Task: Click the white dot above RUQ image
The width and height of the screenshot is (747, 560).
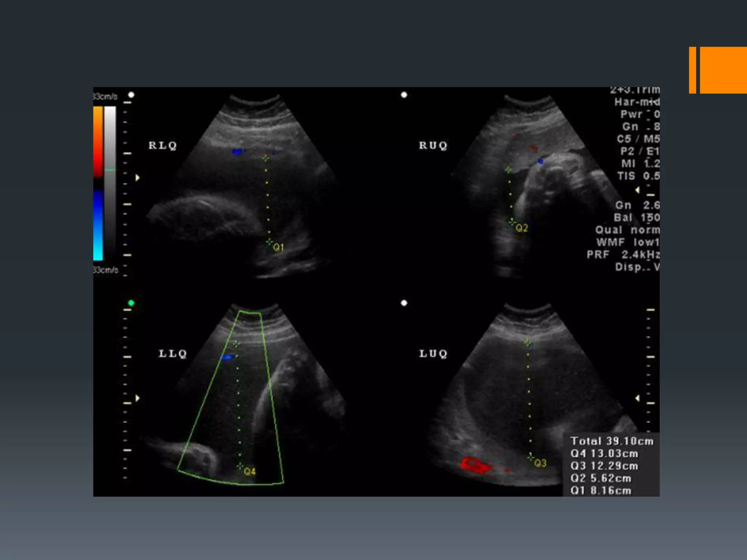Action: click(404, 95)
